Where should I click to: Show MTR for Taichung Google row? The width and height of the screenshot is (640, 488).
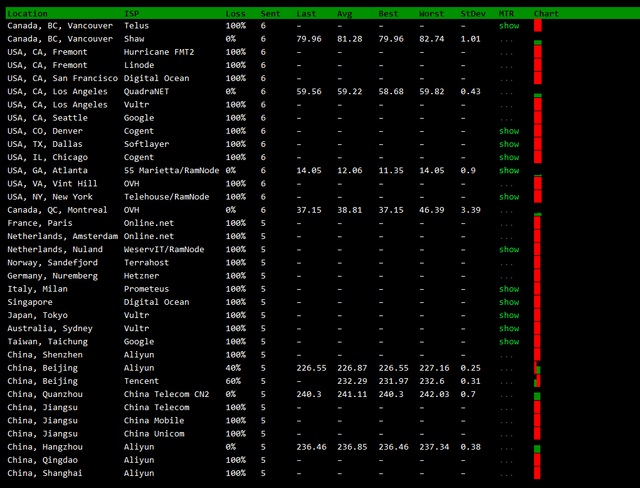[509, 342]
